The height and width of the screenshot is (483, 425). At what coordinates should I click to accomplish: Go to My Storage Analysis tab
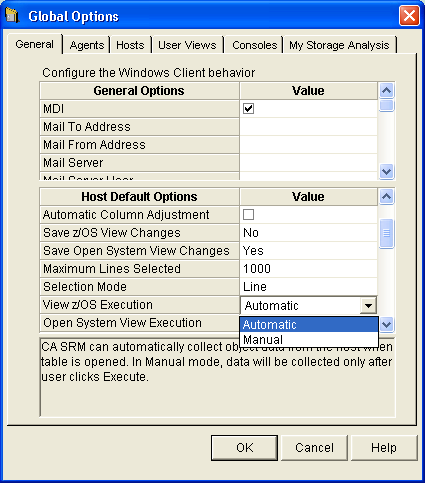[x=339, y=45]
